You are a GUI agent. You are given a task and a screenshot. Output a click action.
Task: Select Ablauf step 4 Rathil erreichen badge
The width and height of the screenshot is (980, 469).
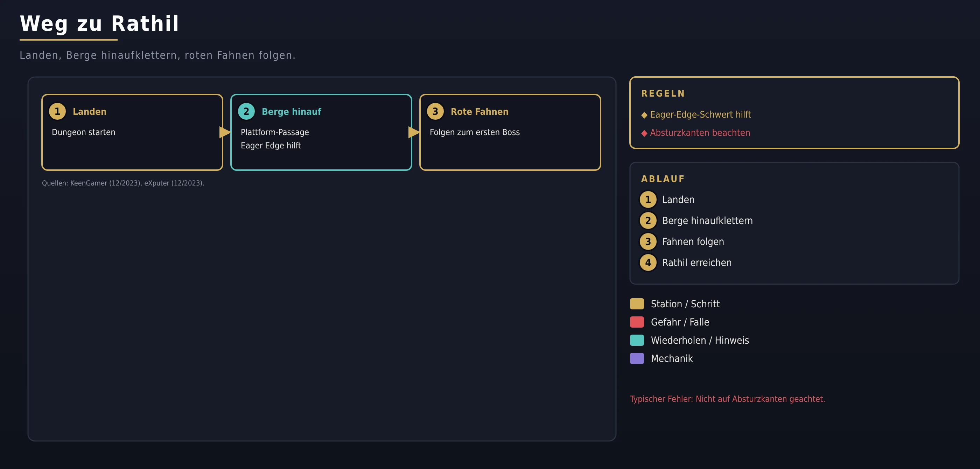(648, 262)
